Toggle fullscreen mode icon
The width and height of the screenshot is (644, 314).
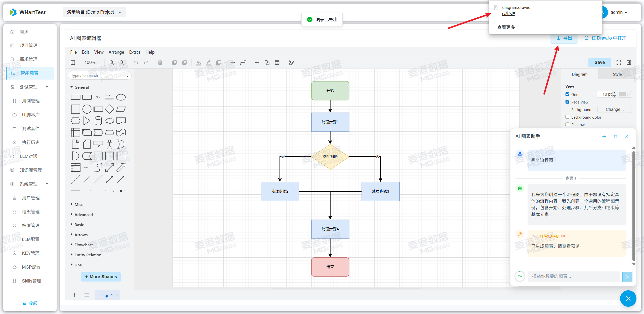[x=619, y=62]
